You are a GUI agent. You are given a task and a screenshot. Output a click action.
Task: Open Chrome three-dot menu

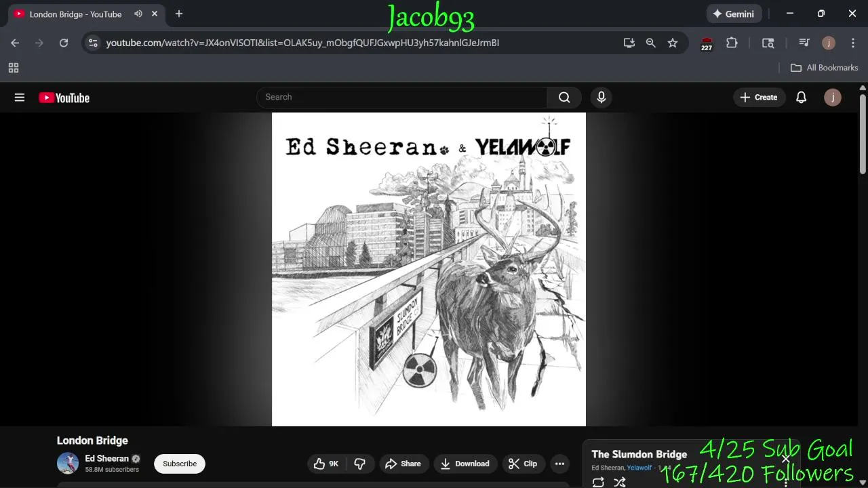853,43
